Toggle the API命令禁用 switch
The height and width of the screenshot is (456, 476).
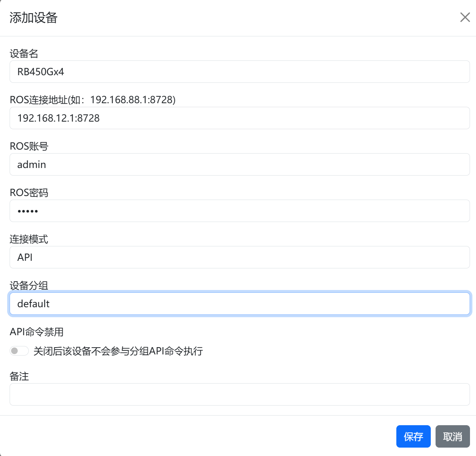[19, 351]
